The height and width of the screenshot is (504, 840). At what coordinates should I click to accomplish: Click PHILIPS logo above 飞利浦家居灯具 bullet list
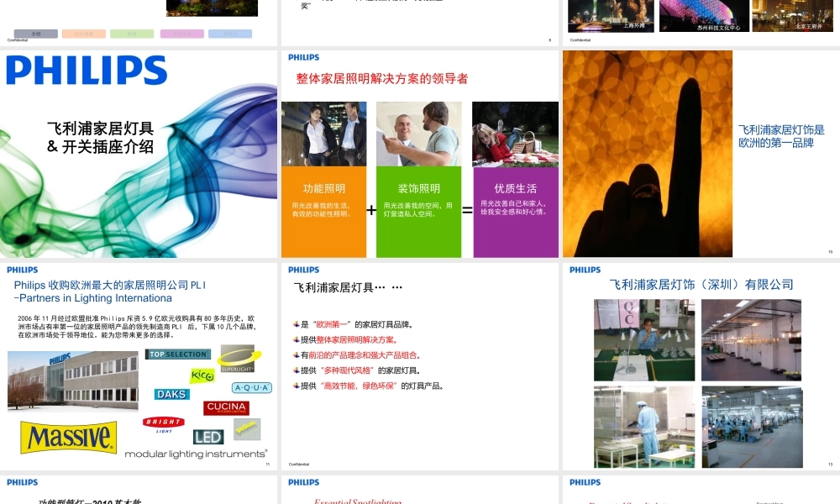tap(304, 270)
